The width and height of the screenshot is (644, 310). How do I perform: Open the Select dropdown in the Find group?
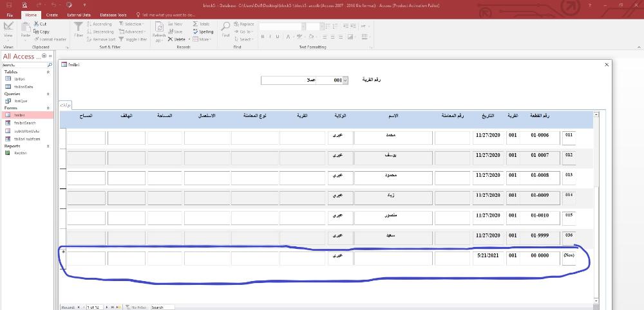243,39
